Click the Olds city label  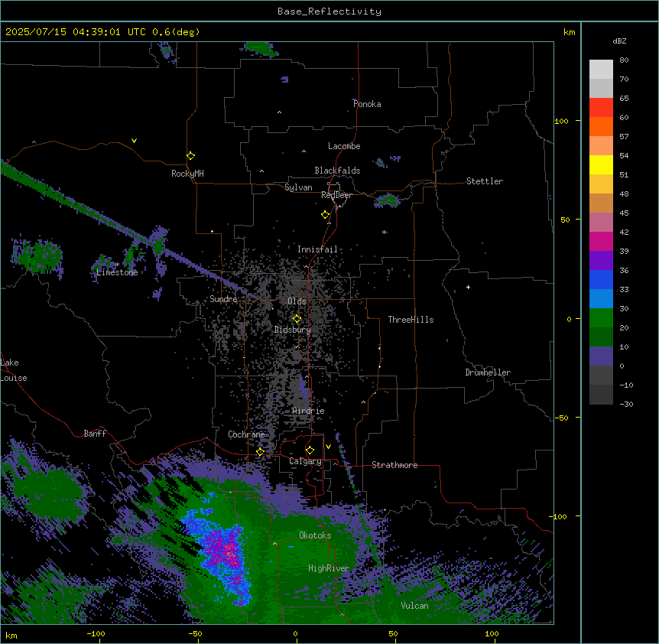click(297, 301)
